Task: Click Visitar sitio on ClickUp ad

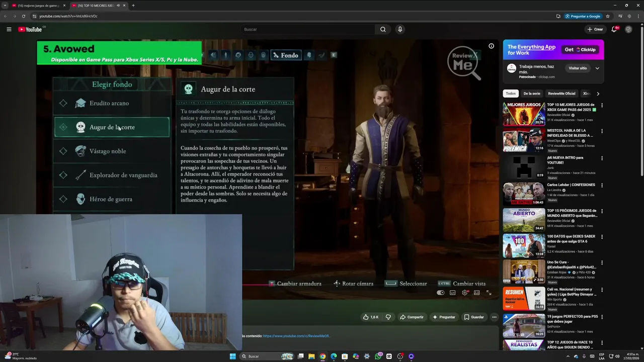Action: (578, 68)
